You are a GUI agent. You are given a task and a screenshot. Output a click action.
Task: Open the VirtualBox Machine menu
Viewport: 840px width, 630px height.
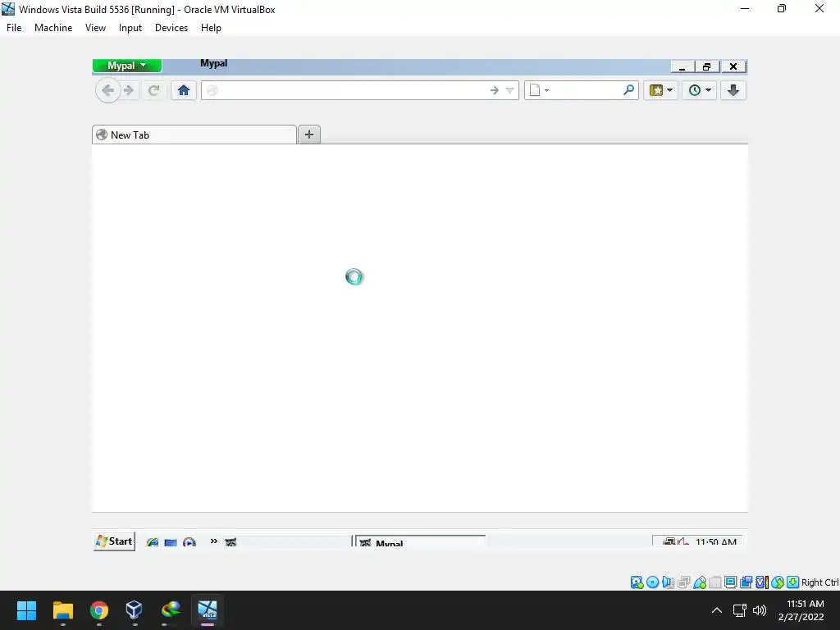53,28
